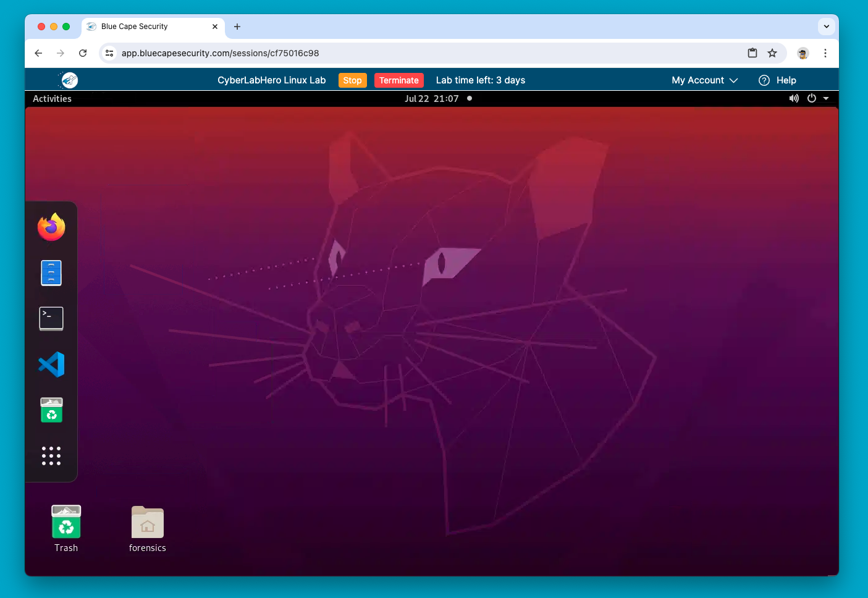Click the Blue Cape Security rocket logo
The width and height of the screenshot is (868, 598).
tap(69, 80)
